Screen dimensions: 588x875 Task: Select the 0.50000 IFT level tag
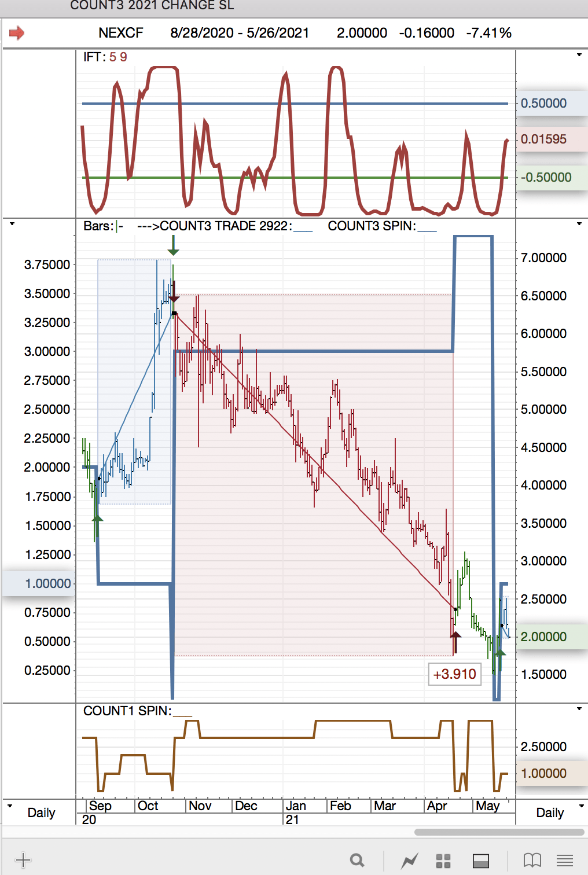tap(552, 103)
